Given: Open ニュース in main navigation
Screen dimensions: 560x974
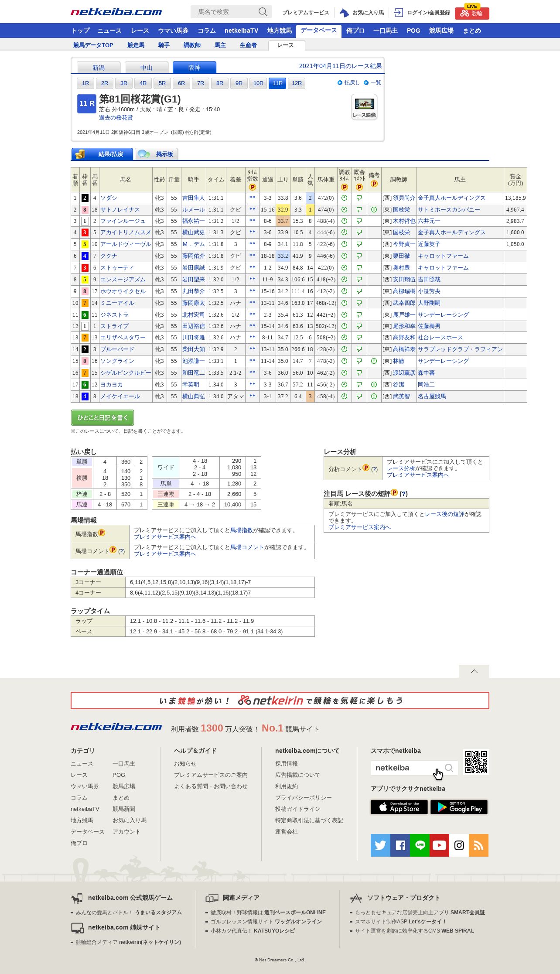Looking at the screenshot, I should click(109, 31).
